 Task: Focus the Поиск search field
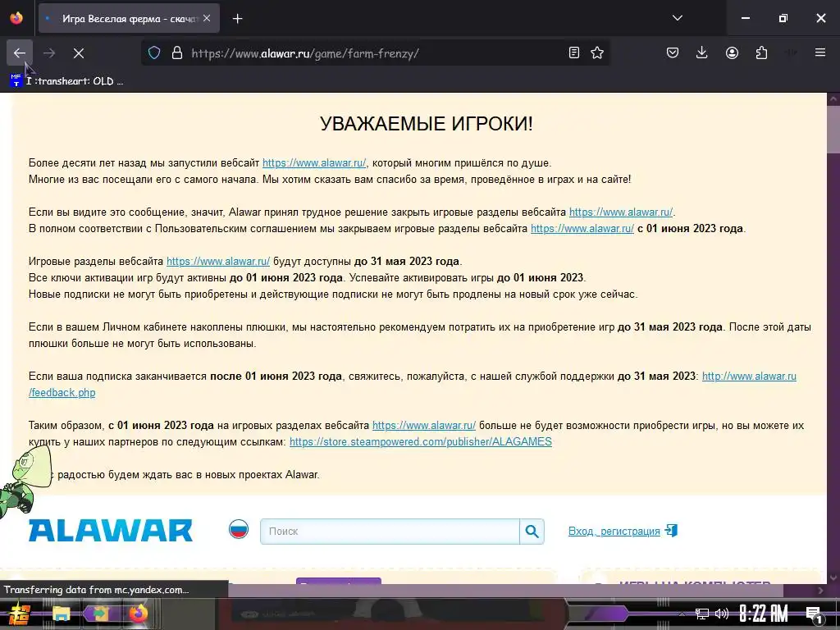pyautogui.click(x=390, y=532)
